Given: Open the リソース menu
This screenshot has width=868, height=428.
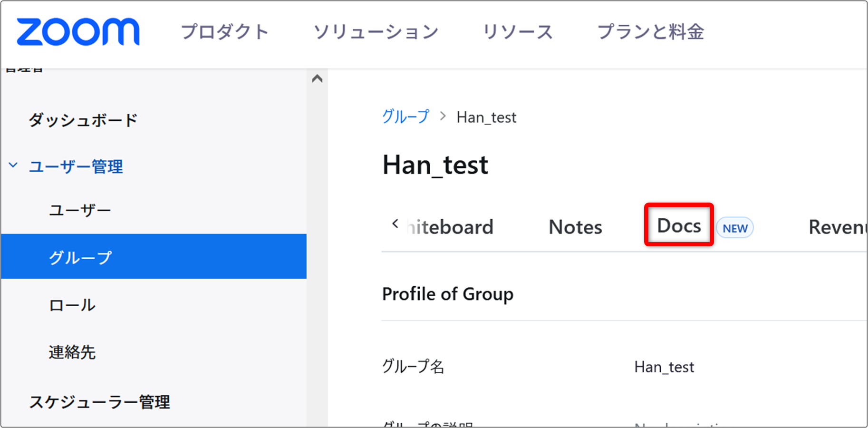Looking at the screenshot, I should point(518,32).
